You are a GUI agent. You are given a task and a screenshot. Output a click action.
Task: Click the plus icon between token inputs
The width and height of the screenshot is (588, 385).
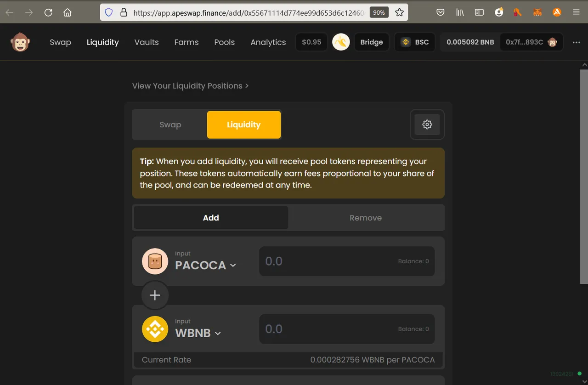[155, 295]
